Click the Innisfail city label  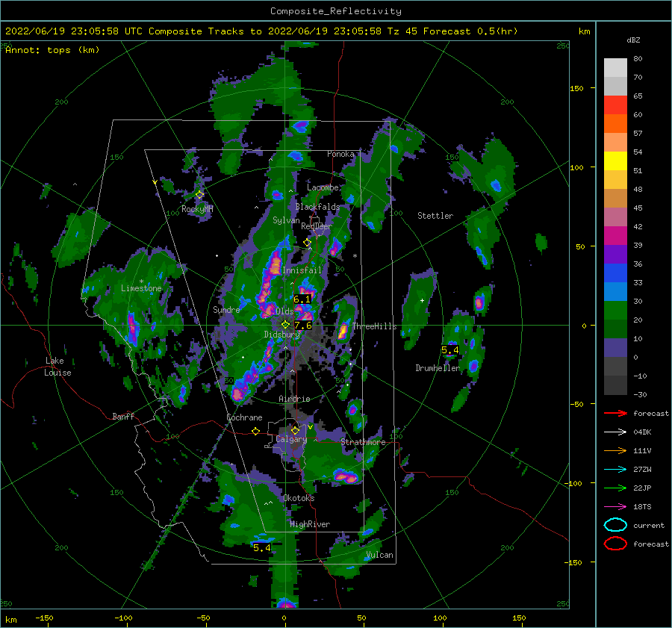coord(302,270)
